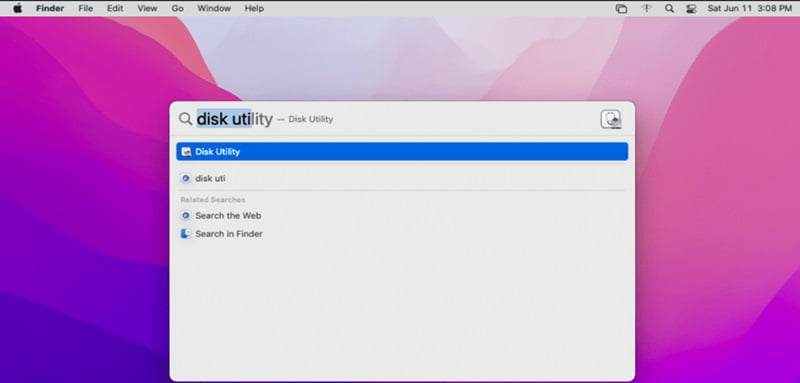
Task: Click the Spotlight search text field
Action: pyautogui.click(x=393, y=119)
